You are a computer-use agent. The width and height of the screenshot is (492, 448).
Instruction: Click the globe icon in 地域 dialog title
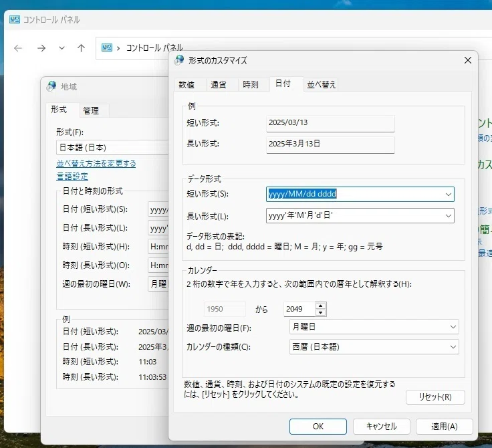point(51,86)
